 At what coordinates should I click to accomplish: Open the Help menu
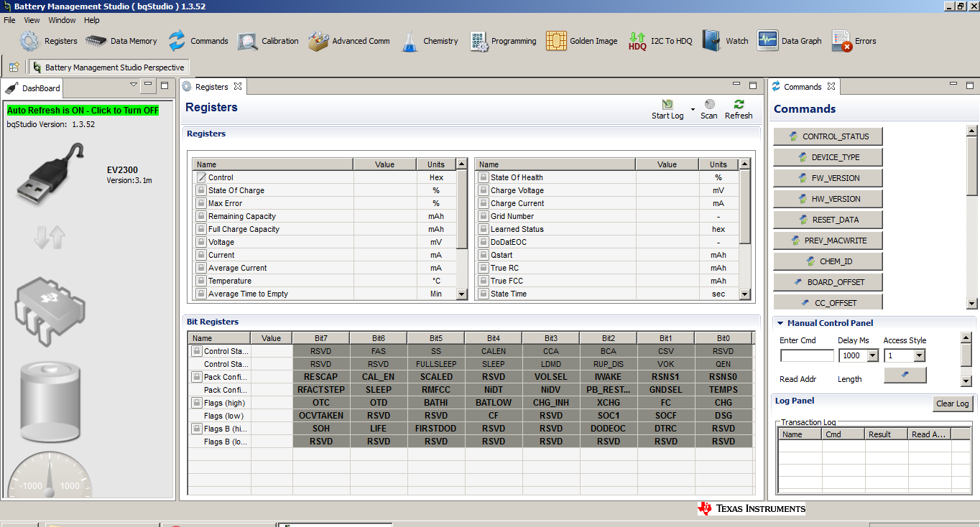coord(92,20)
